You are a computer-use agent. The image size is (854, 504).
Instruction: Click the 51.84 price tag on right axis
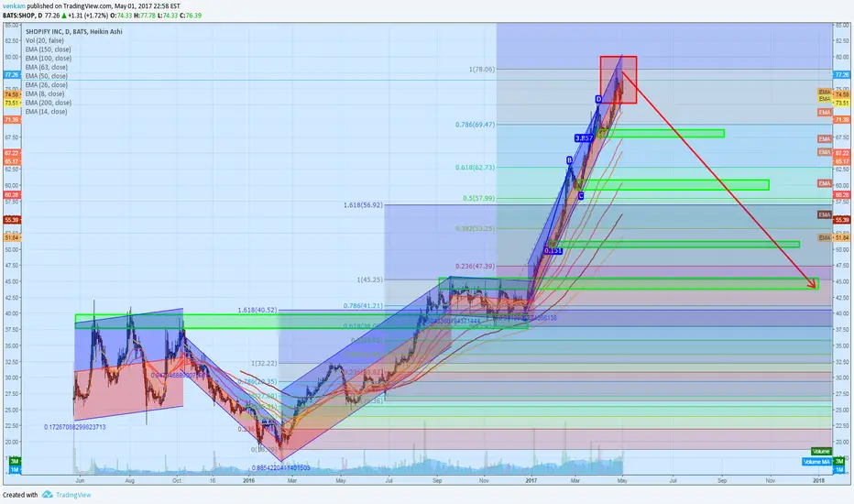pos(841,238)
